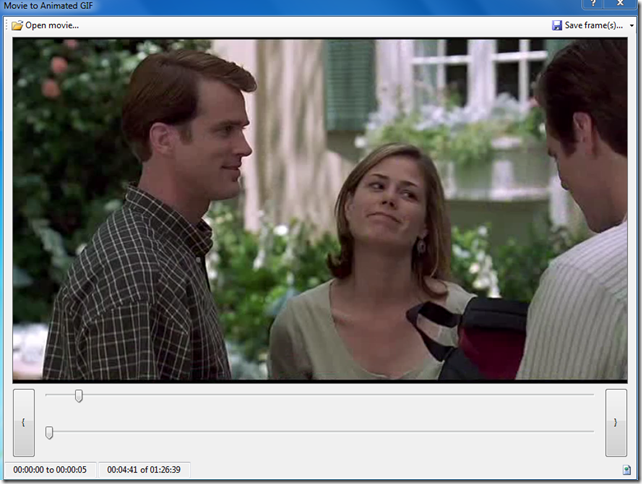Click the end mark '}' button

tap(616, 423)
